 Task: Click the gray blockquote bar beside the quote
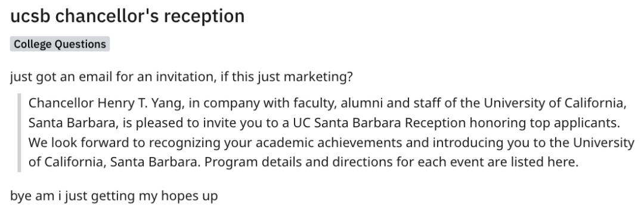(x=19, y=132)
